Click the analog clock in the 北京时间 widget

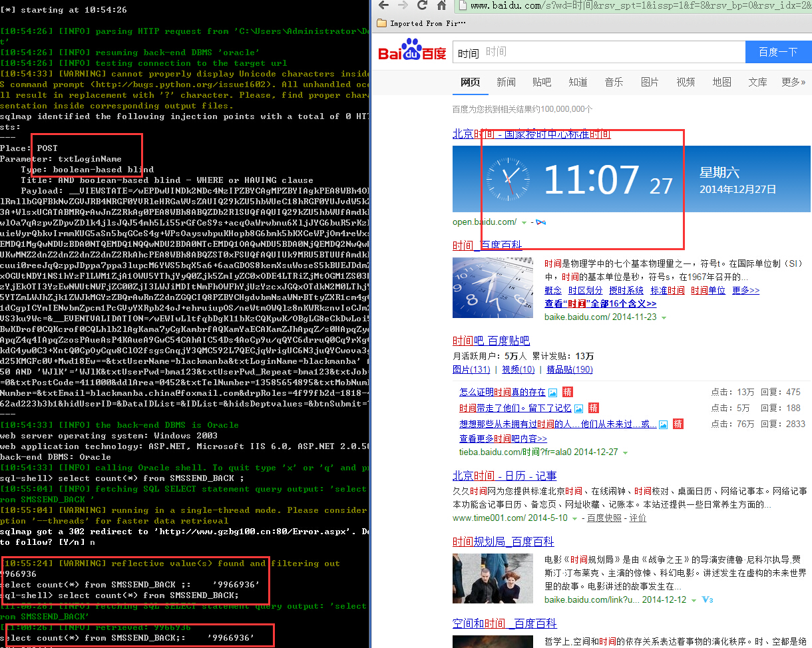tap(508, 180)
